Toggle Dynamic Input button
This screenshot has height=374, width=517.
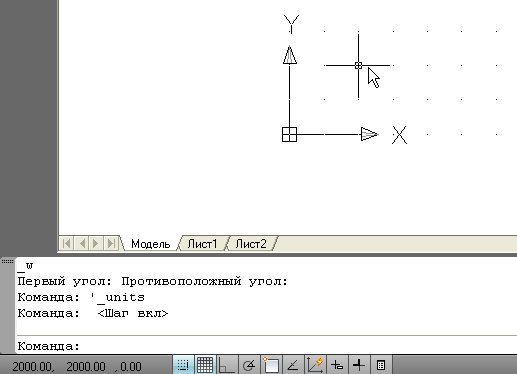(337, 365)
